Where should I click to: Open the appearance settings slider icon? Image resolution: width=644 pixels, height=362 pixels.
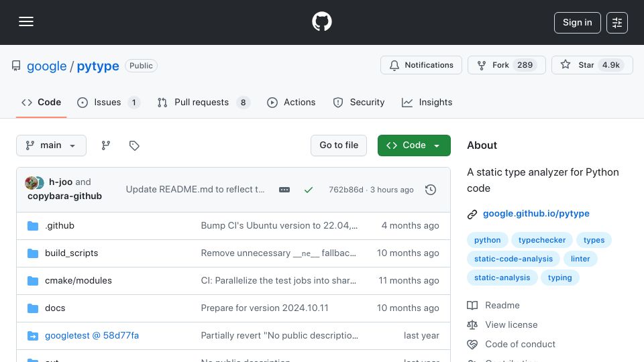(617, 23)
